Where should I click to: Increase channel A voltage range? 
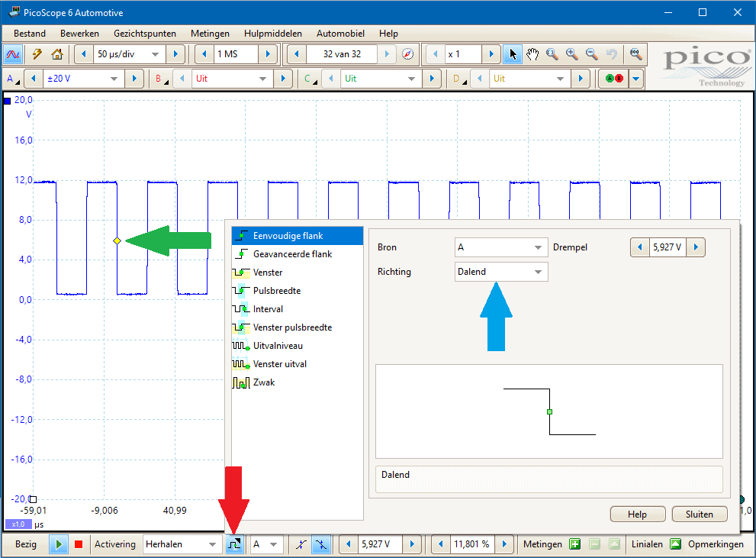click(134, 79)
